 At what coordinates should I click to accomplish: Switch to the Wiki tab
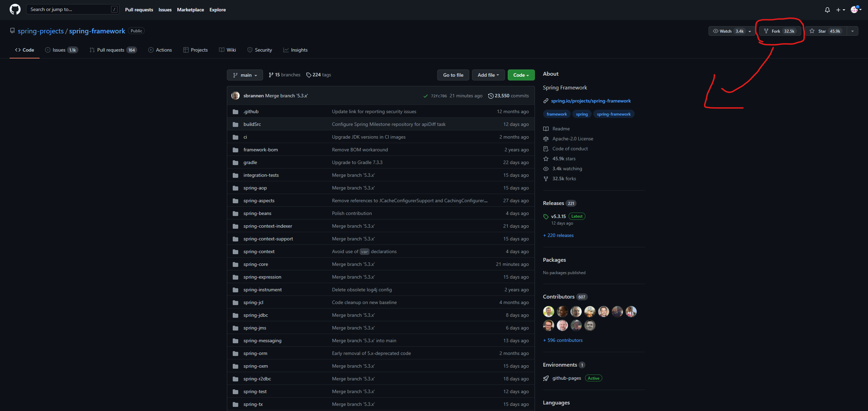click(227, 50)
